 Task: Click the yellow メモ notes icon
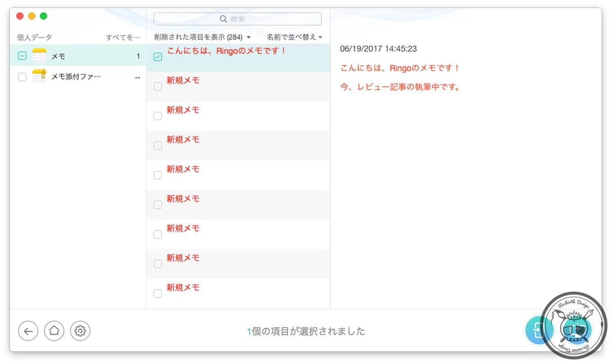tap(40, 56)
